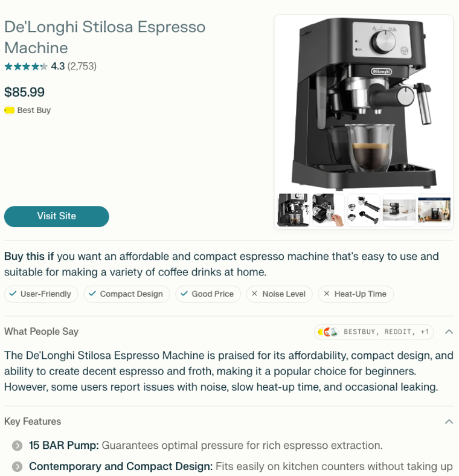
Task: Click the star rating icons
Action: 26,66
